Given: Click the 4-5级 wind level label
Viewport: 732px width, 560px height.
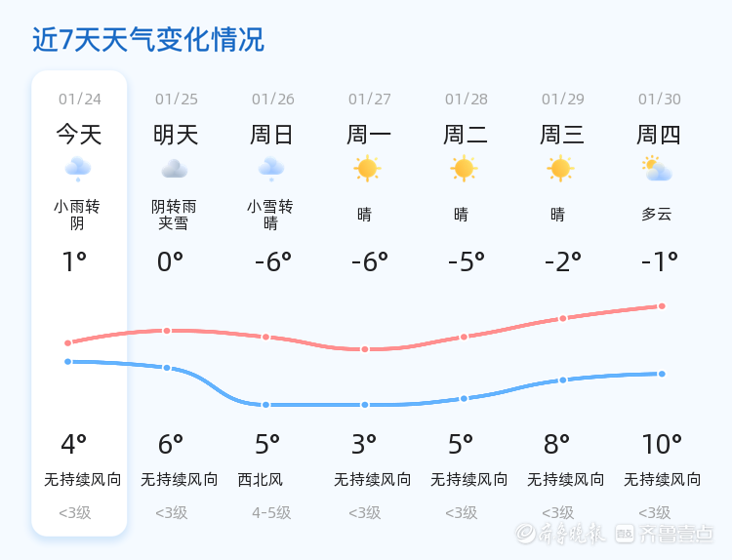Looking at the screenshot, I should pos(271,512).
